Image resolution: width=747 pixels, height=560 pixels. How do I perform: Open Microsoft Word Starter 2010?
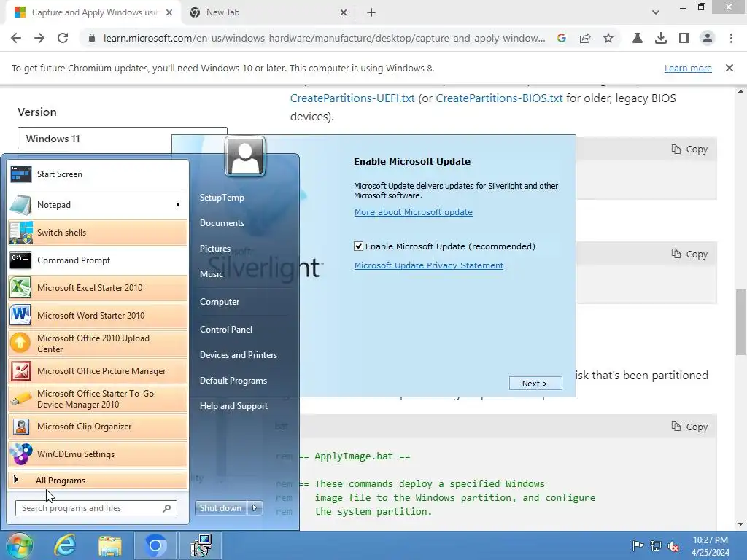click(x=98, y=315)
